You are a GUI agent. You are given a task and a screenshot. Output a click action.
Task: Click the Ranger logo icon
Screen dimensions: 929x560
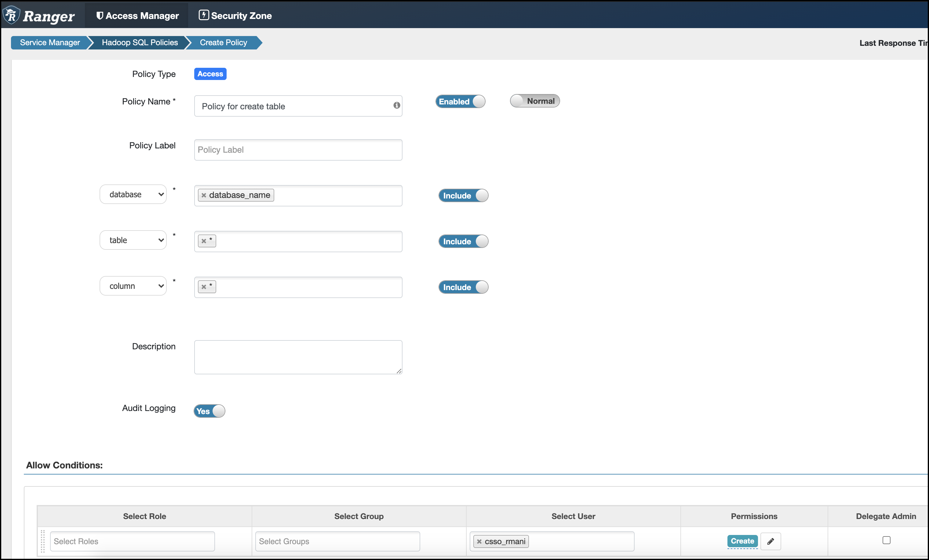(x=11, y=15)
